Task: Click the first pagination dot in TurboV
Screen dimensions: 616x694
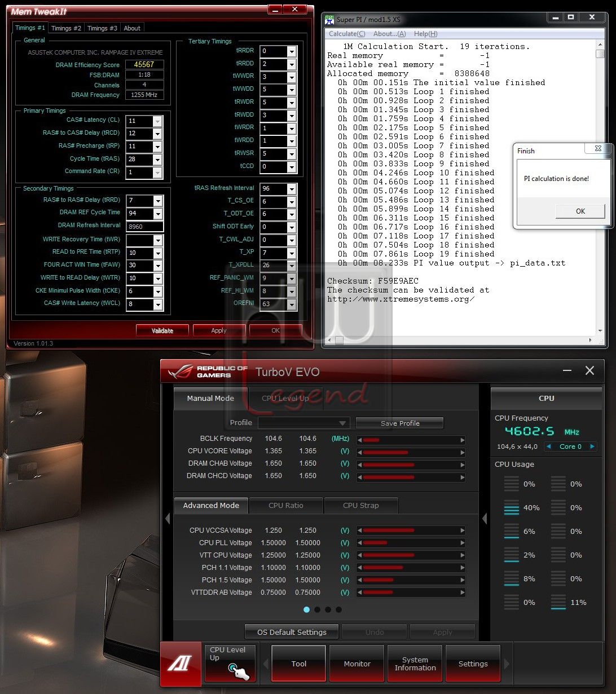Action: click(x=306, y=609)
